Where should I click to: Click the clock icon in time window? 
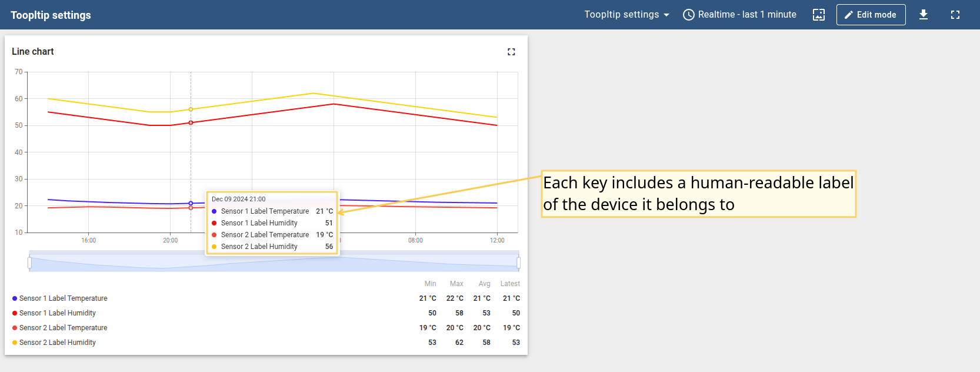688,15
